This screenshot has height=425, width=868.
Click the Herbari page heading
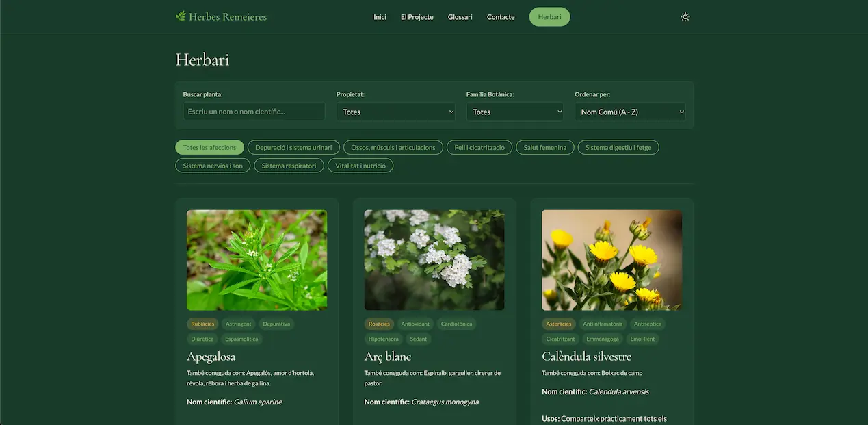tap(202, 60)
